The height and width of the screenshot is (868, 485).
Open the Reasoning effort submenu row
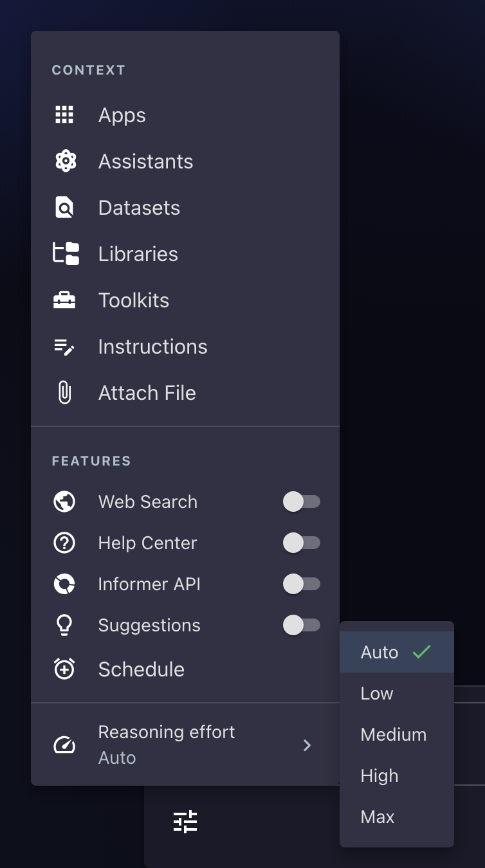coord(185,745)
